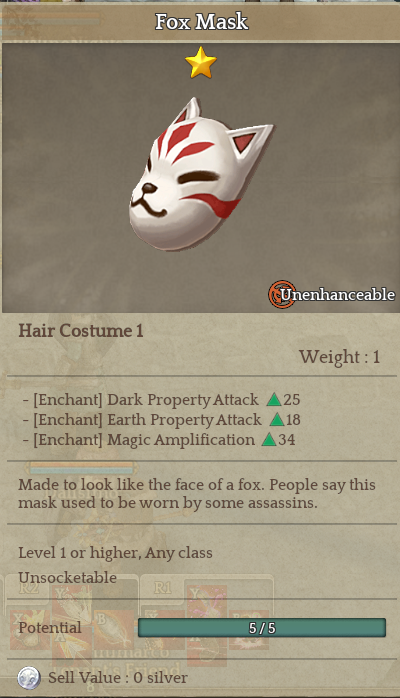400x698 pixels.
Task: Click the gold star rarity icon
Action: click(201, 62)
